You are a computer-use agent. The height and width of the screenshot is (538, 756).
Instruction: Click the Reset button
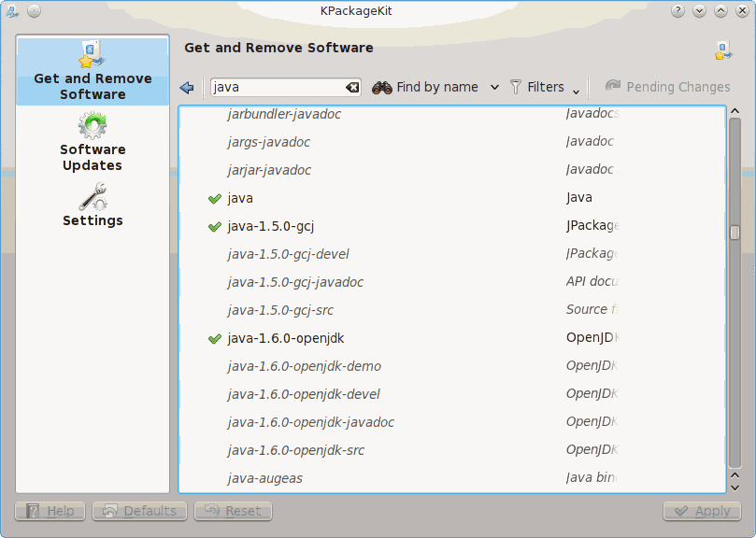[234, 511]
